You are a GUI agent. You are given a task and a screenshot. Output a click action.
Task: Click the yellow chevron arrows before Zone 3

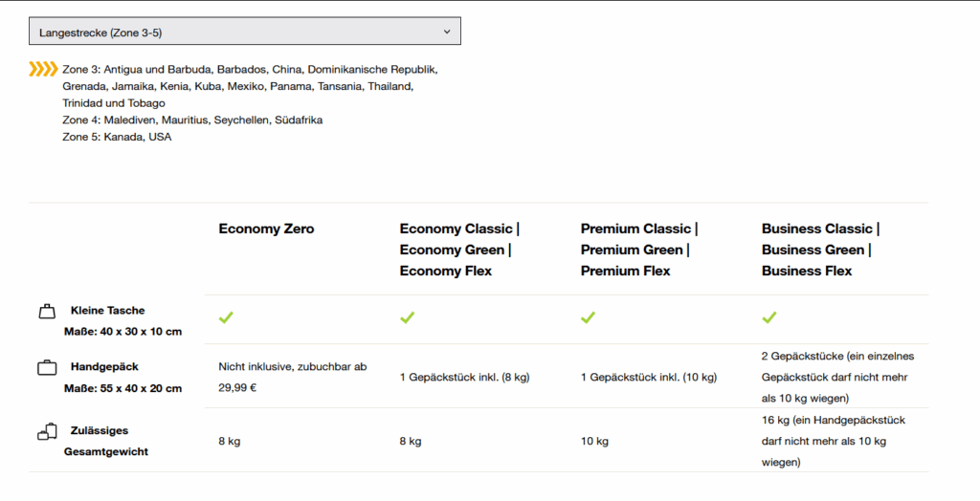pos(43,69)
